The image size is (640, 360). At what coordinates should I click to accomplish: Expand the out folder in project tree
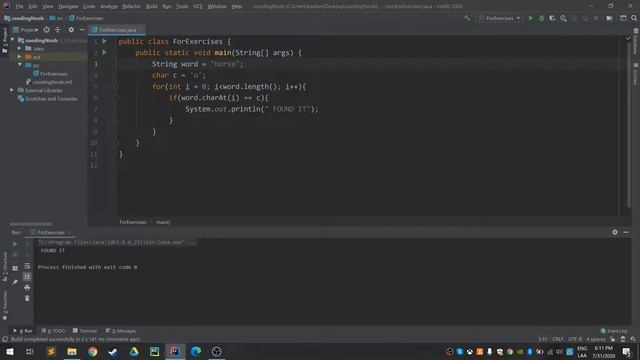click(19, 57)
